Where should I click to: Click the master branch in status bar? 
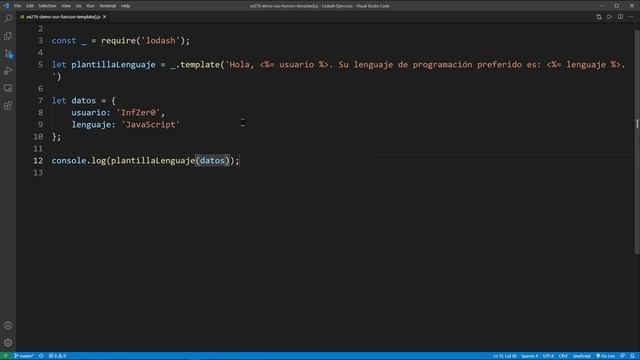(23, 356)
